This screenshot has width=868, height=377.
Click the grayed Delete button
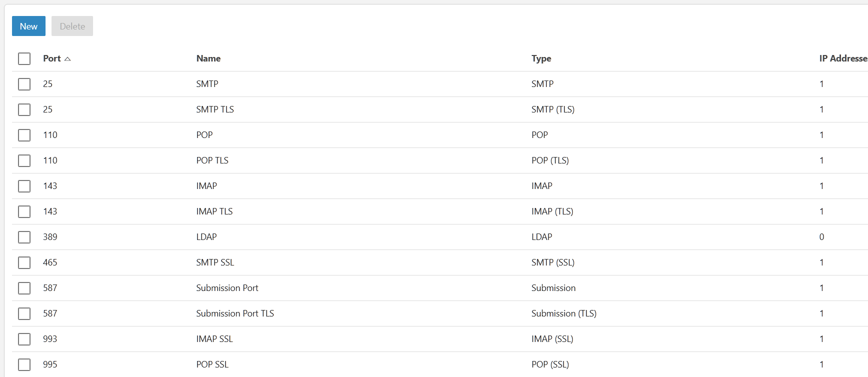[72, 26]
